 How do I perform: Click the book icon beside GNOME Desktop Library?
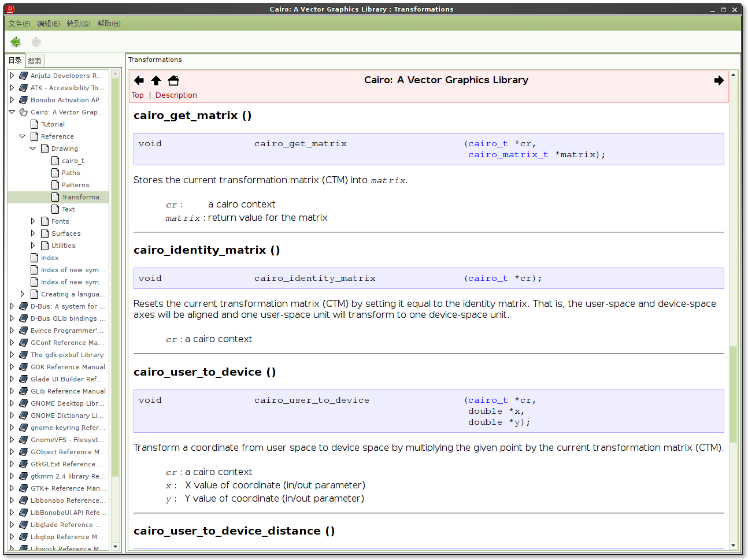23,403
